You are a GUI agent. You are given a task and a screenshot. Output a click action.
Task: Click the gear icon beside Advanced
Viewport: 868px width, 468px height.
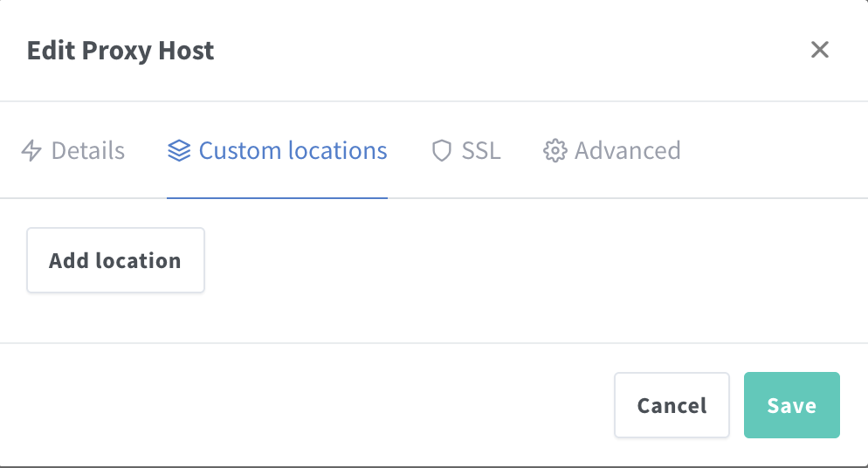[555, 151]
